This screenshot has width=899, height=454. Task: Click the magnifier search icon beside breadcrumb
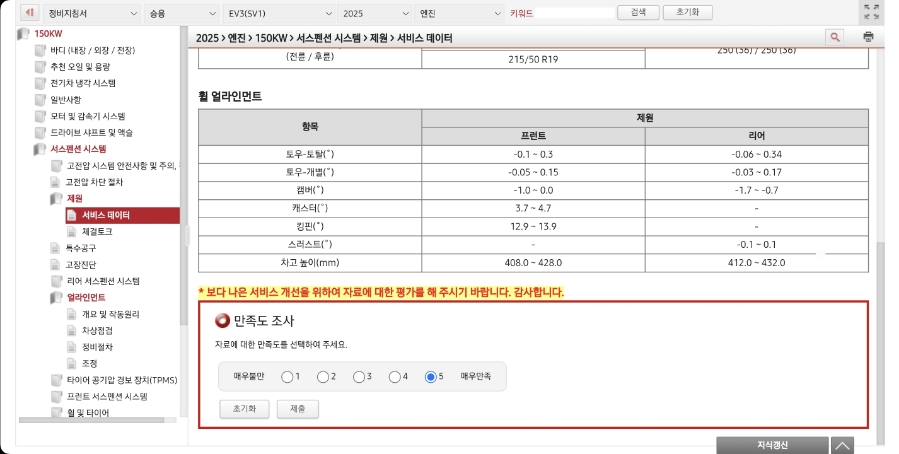pyautogui.click(x=835, y=37)
